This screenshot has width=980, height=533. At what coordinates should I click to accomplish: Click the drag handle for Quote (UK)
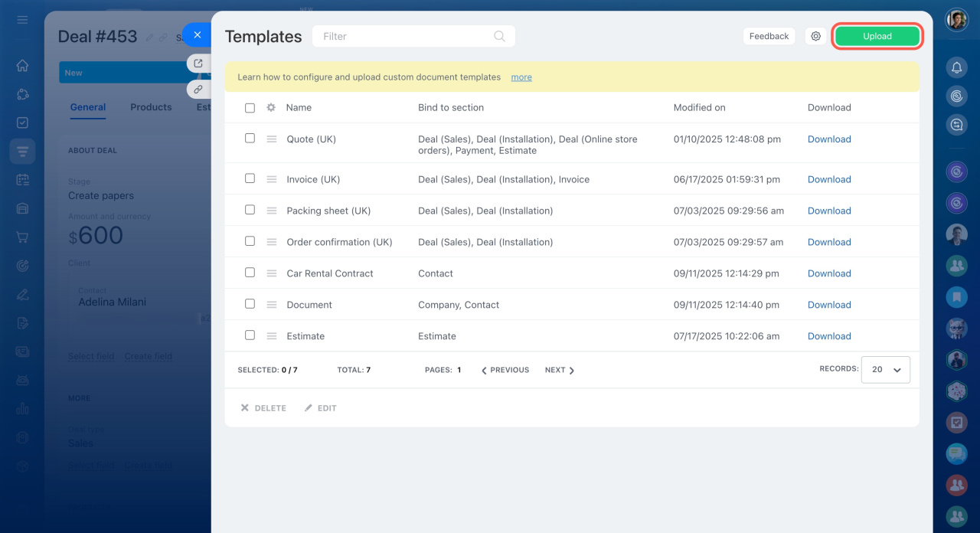click(x=271, y=139)
